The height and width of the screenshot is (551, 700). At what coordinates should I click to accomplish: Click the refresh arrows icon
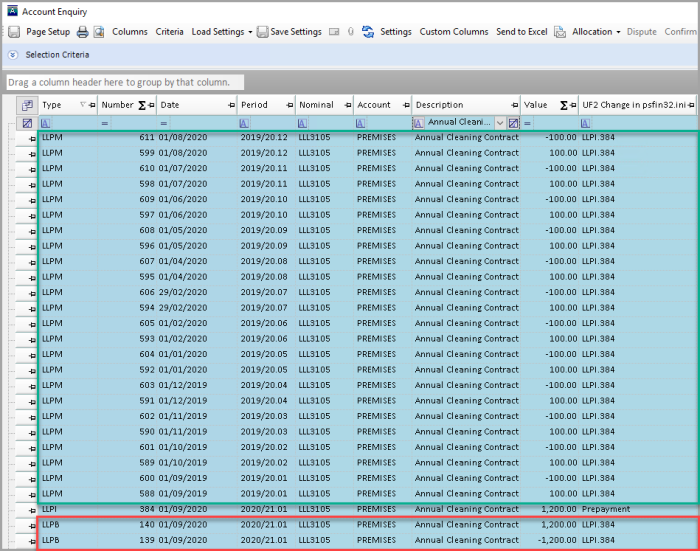pos(368,32)
